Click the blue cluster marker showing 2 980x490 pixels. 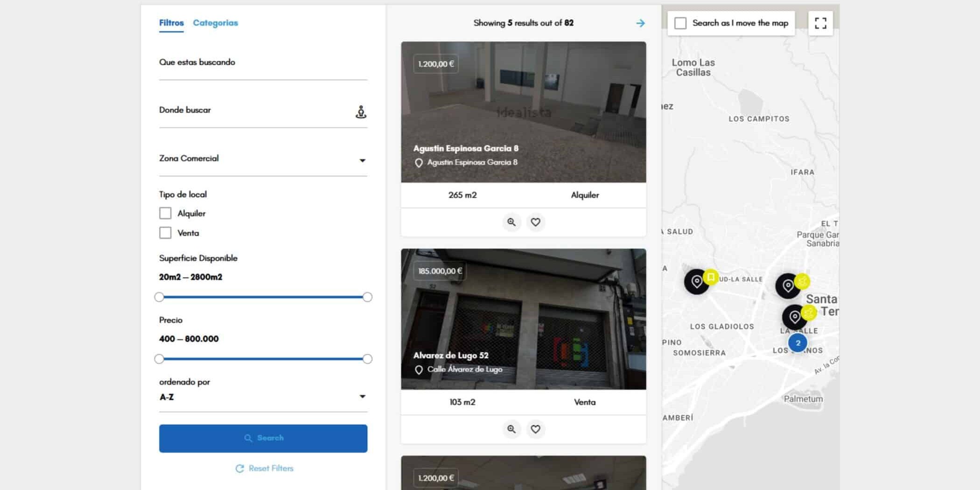(x=798, y=343)
